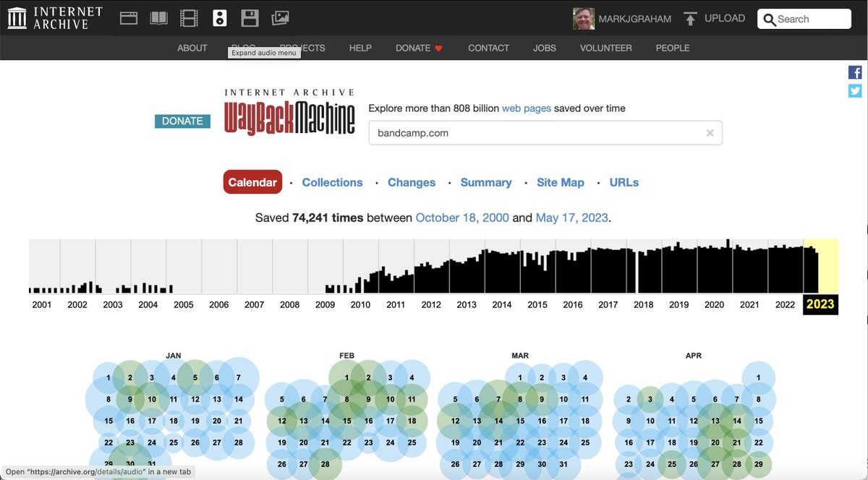The image size is (868, 480).
Task: Select year 2012 on the timeline
Action: click(431, 304)
